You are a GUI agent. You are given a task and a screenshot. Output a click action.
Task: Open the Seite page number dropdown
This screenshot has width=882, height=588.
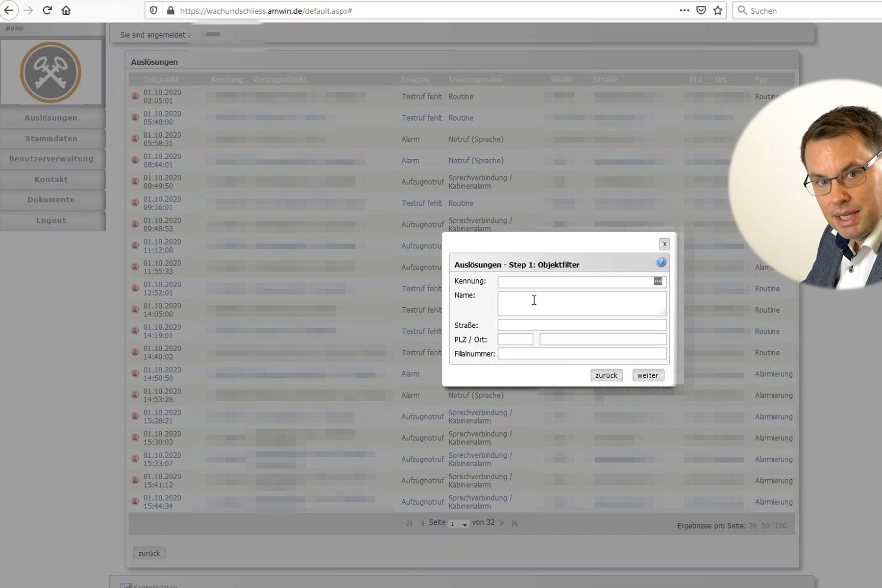[x=459, y=524]
